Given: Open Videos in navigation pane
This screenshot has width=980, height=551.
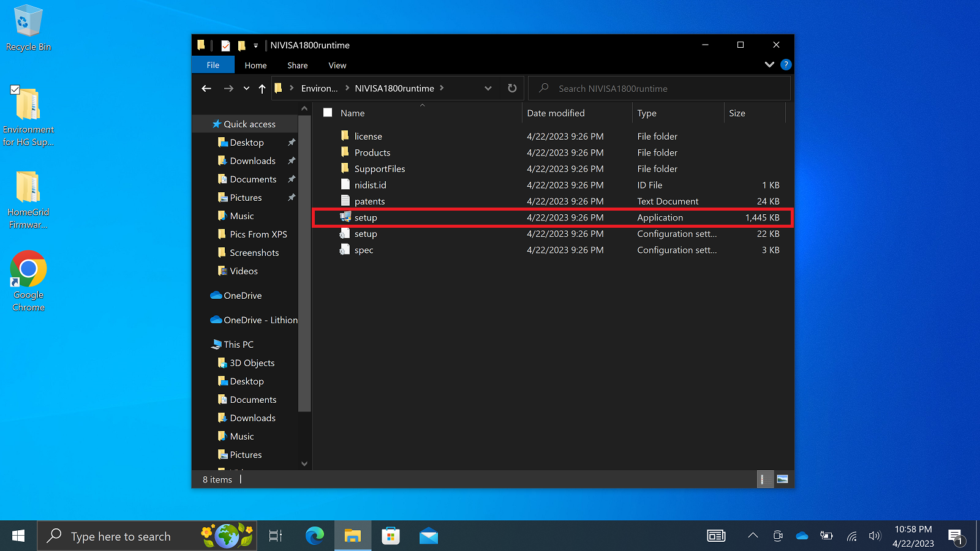Looking at the screenshot, I should 244,271.
